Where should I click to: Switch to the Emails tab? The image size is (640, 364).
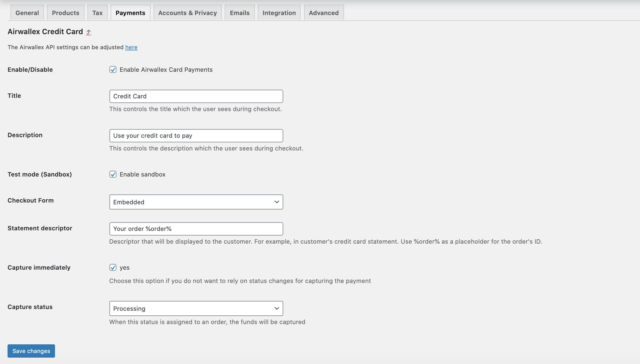point(239,12)
